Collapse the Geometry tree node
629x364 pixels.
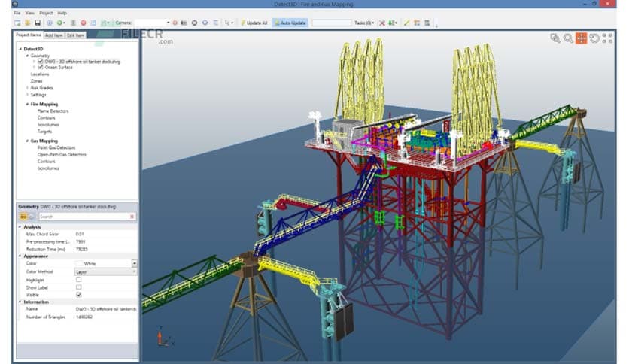[27, 56]
